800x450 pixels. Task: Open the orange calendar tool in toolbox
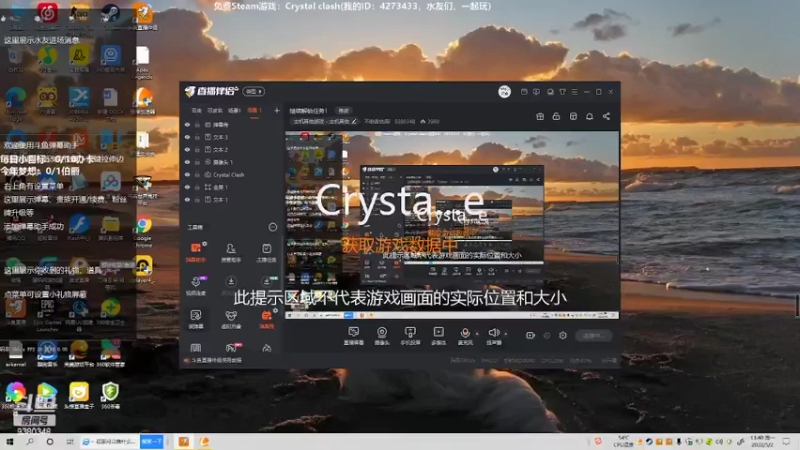[x=266, y=319]
